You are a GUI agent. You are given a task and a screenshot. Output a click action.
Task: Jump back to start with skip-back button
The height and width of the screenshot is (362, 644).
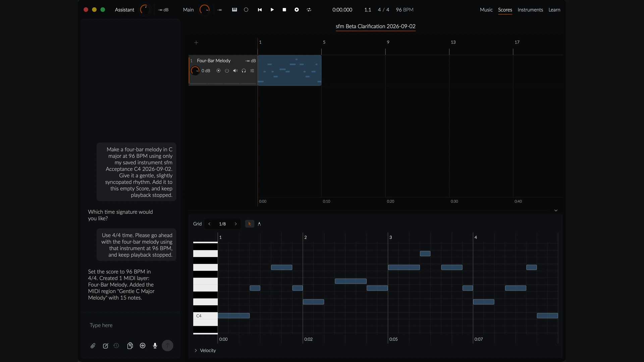click(260, 10)
